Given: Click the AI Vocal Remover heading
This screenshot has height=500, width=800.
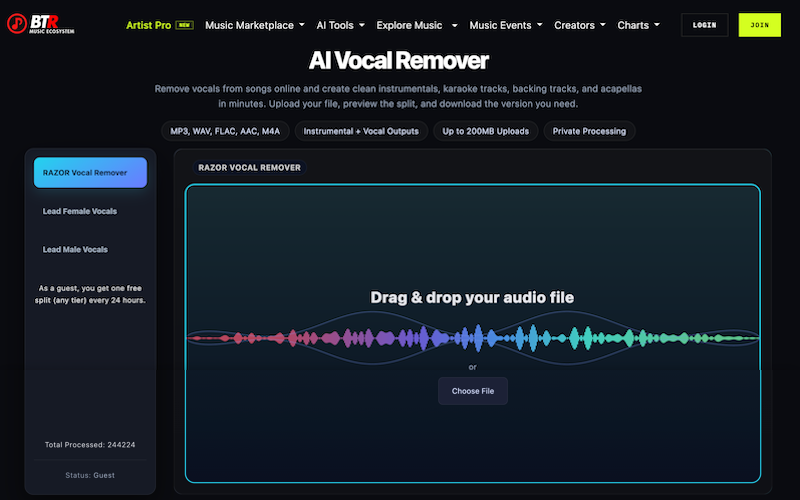Looking at the screenshot, I should (398, 61).
